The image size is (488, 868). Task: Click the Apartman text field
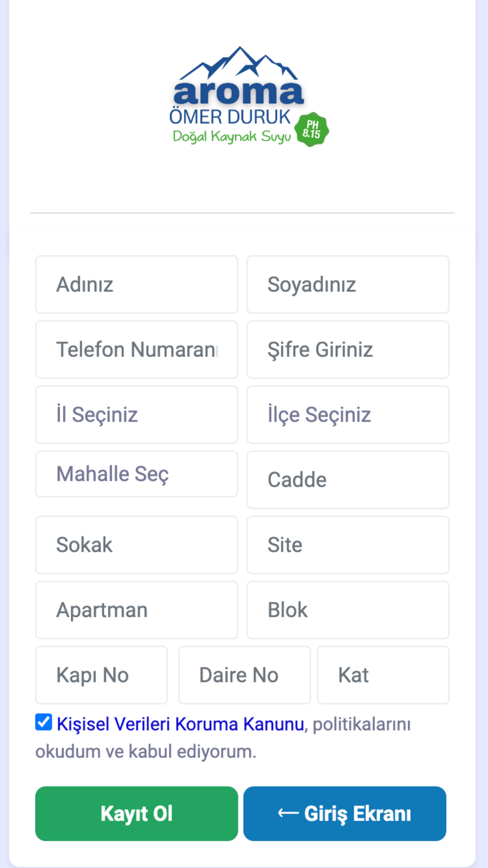137,610
